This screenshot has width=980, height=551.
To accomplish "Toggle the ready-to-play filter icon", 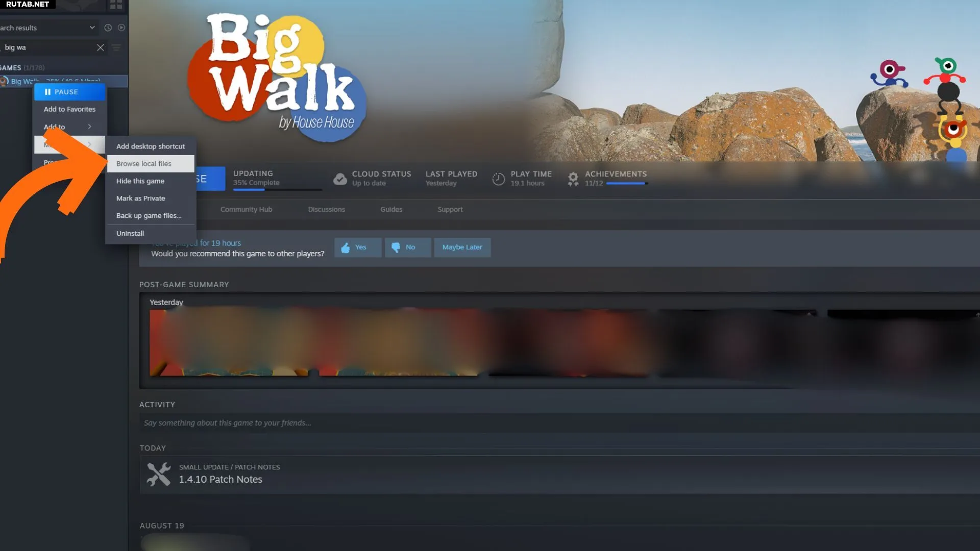I will coord(121,28).
